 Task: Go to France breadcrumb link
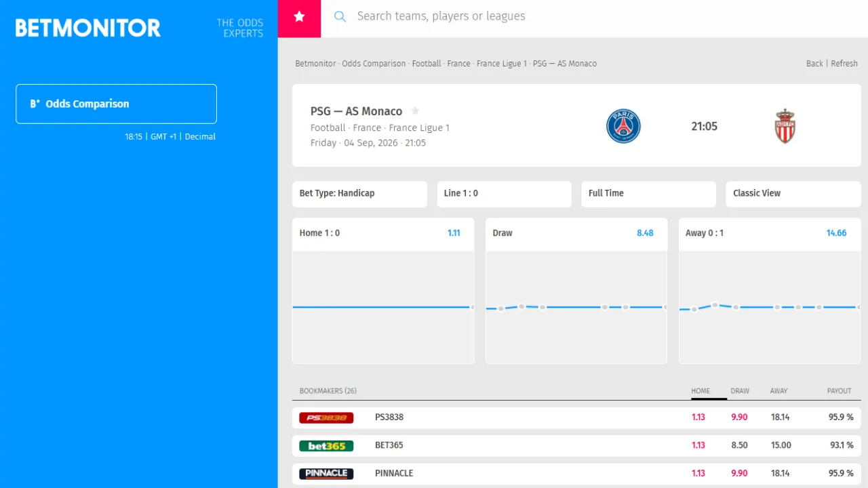point(458,63)
